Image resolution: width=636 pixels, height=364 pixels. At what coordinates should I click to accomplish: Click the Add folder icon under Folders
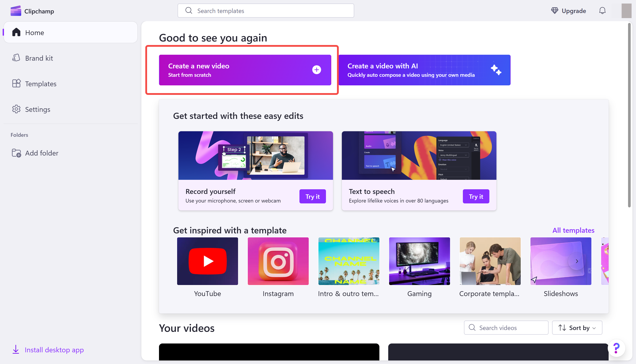(16, 153)
